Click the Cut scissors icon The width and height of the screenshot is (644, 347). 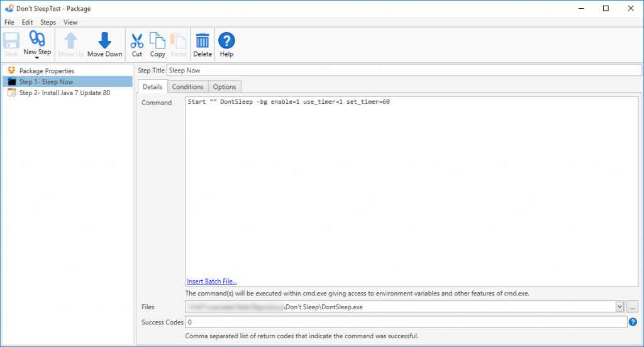click(136, 41)
